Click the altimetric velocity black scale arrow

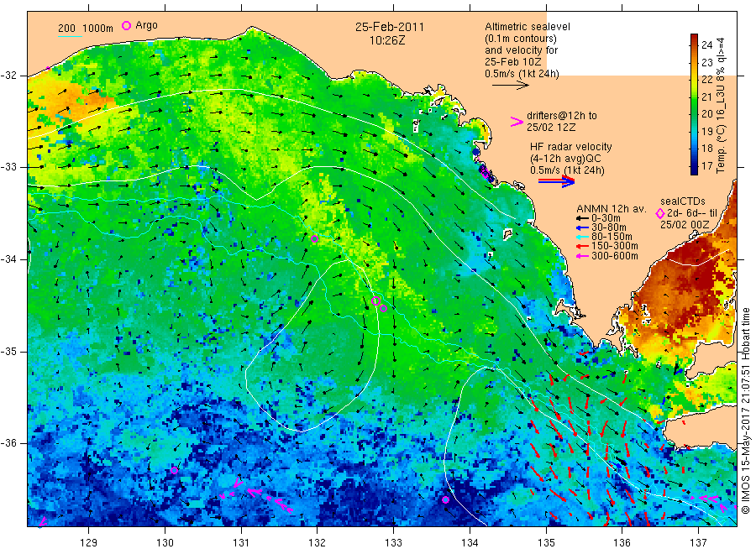coord(511,86)
